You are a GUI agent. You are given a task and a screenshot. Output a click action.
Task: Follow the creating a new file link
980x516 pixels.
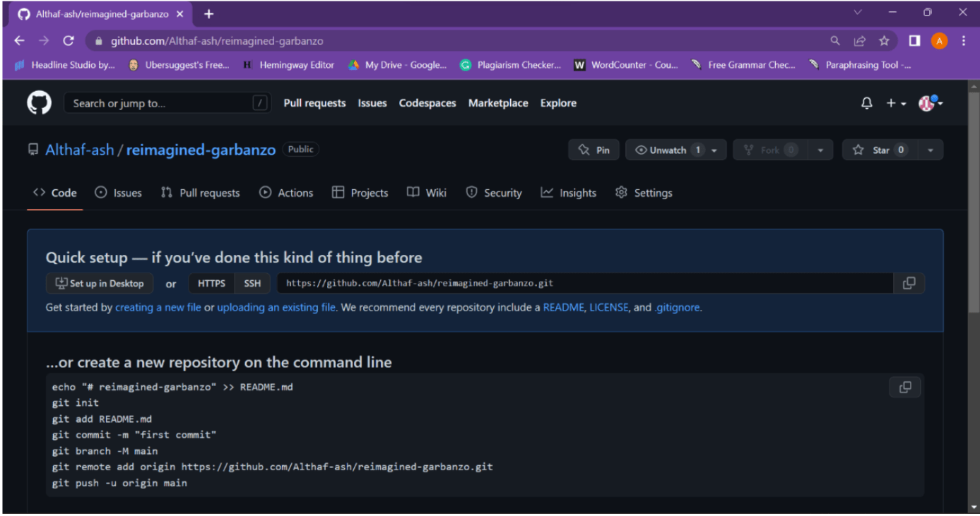pos(158,308)
